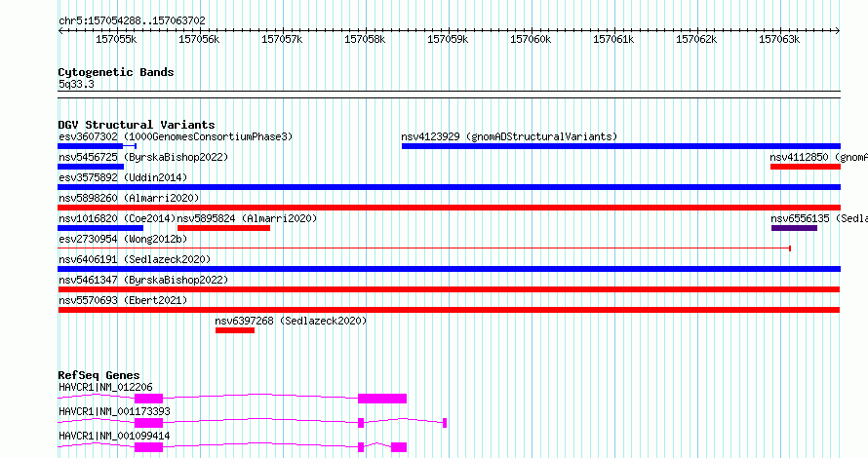Image resolution: width=868 pixels, height=458 pixels.
Task: Select the last exon of HAVCR1 NM_001099414
Action: (399, 447)
